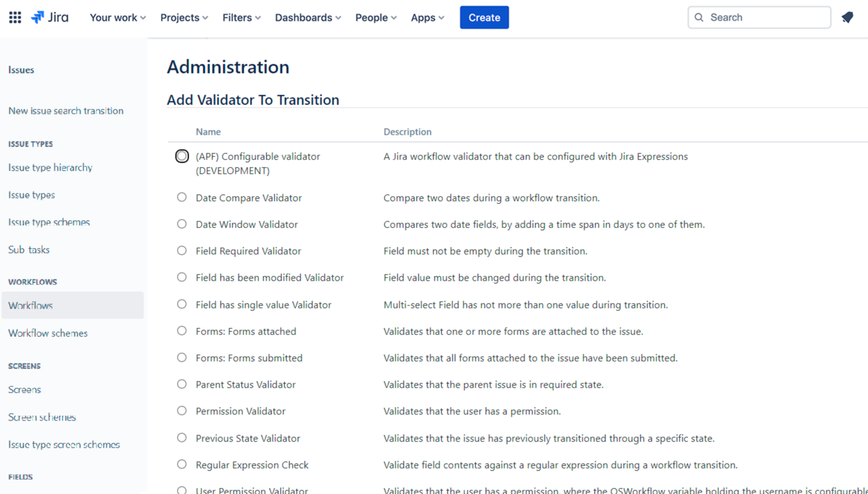Open the notifications megaphone icon
Screen dimensions: 868x494
click(x=847, y=17)
